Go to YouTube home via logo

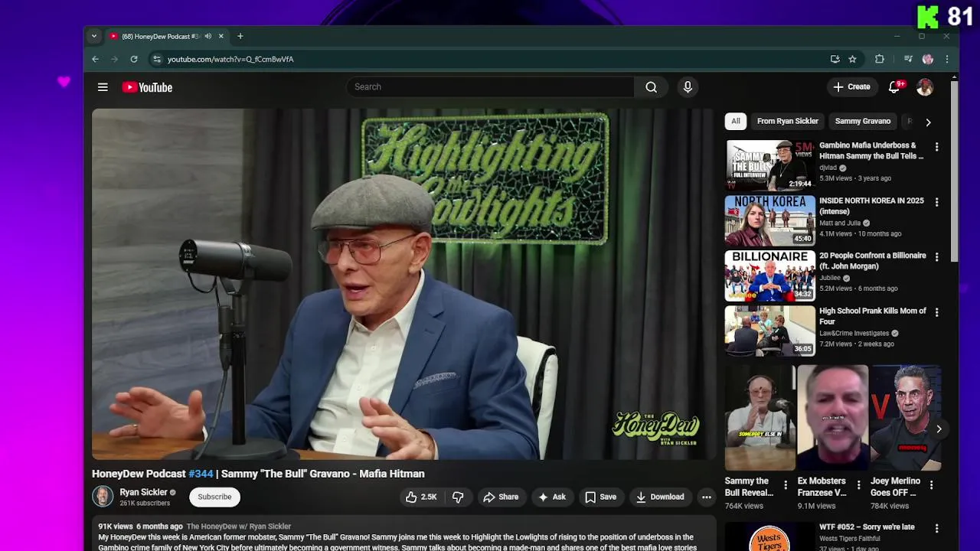point(147,87)
